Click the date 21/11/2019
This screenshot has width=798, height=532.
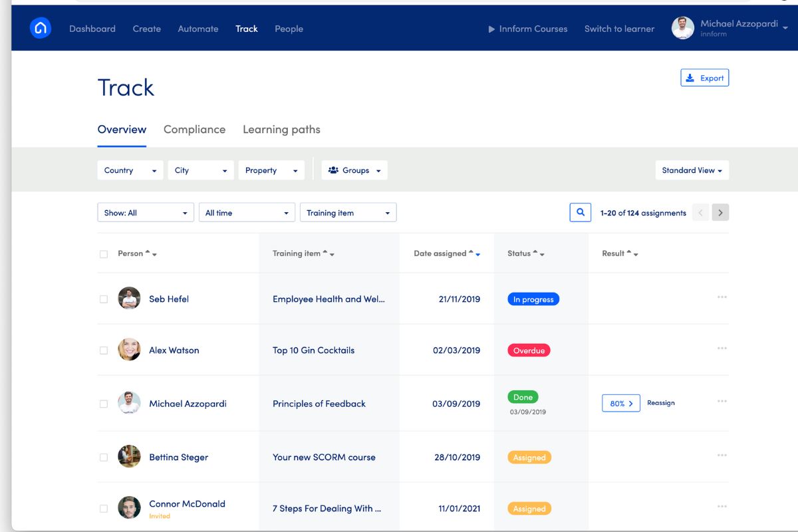click(460, 299)
